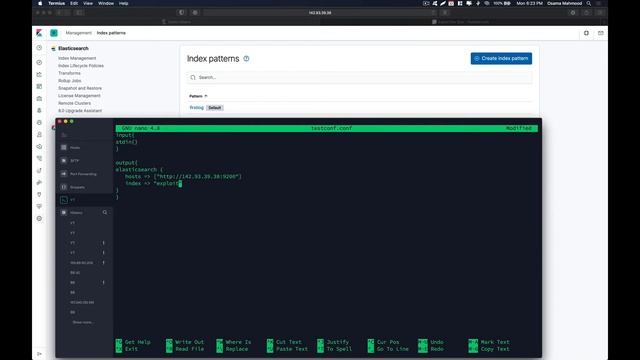Click the Create index pattern button

[501, 58]
